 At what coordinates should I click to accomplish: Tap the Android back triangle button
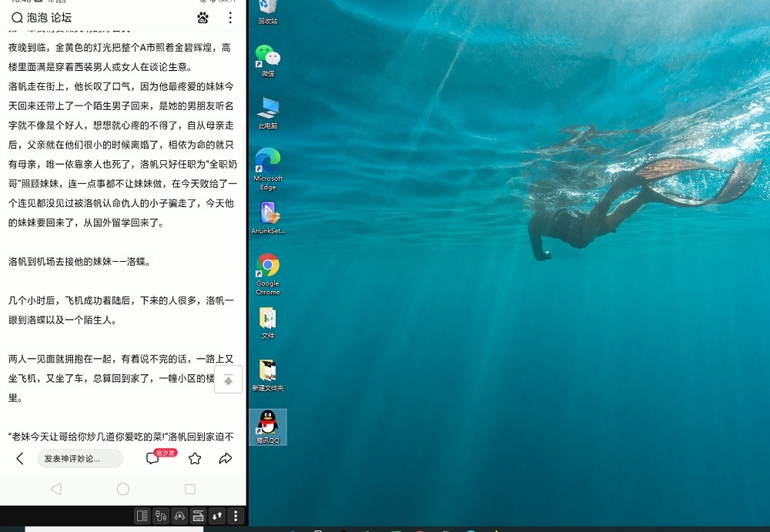[x=56, y=489]
